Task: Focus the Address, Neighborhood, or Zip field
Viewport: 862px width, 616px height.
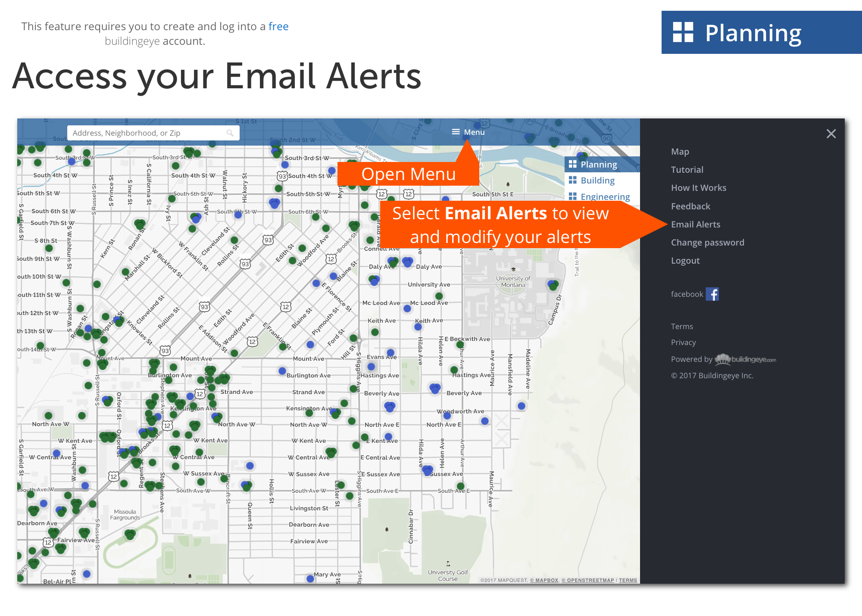Action: tap(153, 133)
